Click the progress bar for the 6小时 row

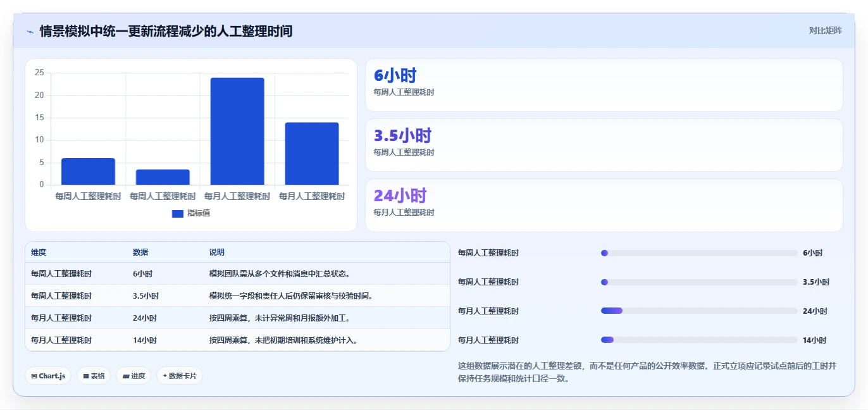coord(699,253)
